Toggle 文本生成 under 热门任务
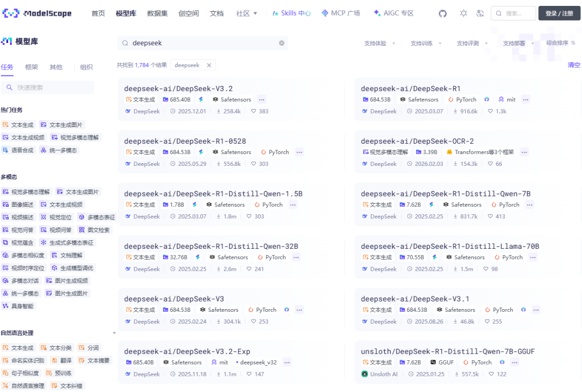This screenshot has height=392, width=582. (x=18, y=125)
